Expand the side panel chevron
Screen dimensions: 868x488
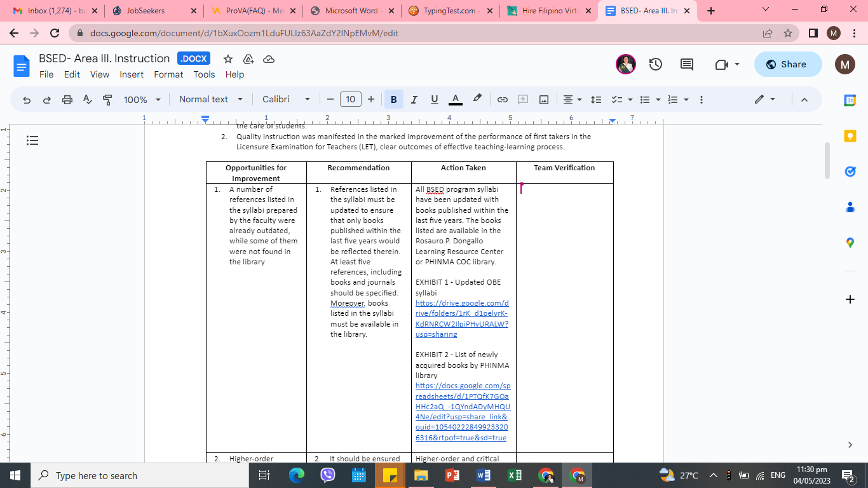tap(850, 445)
